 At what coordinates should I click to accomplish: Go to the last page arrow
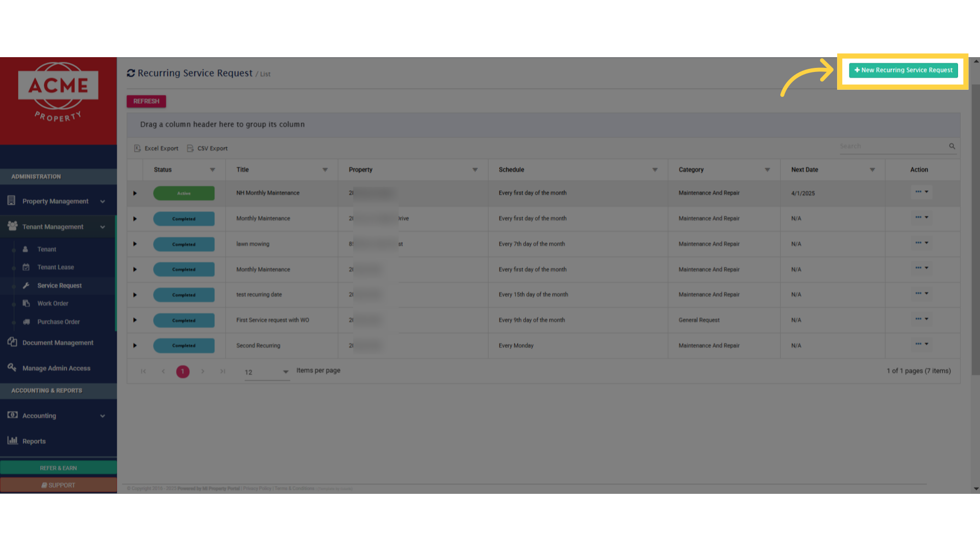tap(223, 371)
